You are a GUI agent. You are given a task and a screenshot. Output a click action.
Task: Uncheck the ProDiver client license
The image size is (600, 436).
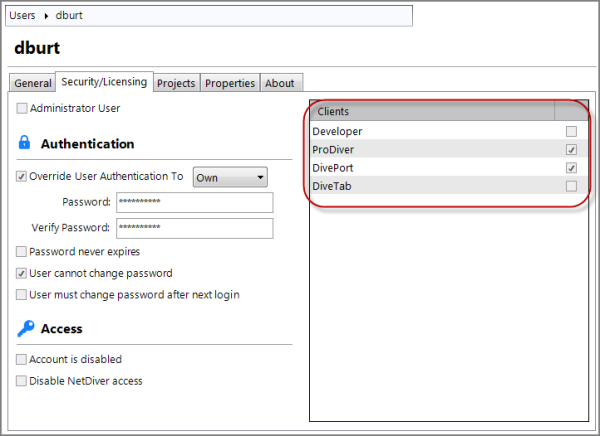[x=571, y=149]
